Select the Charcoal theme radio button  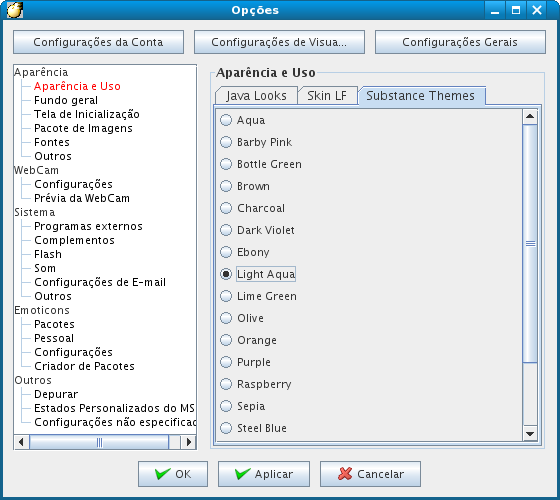coord(226,208)
